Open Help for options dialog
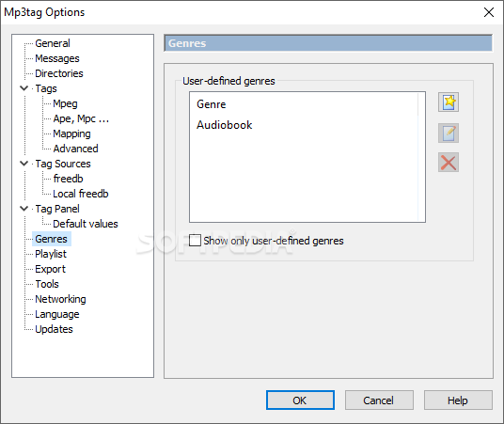This screenshot has height=424, width=504. click(458, 400)
